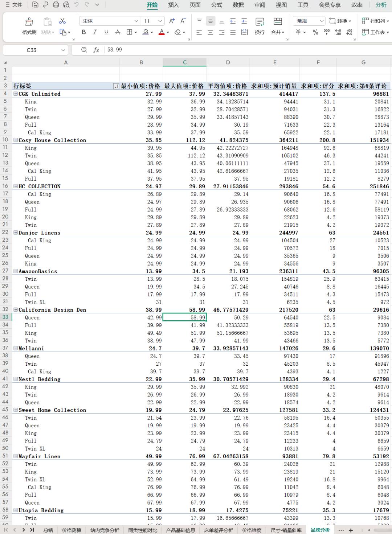392x534 pixels.
Task: Add a new sheet with plus button
Action: point(351,530)
